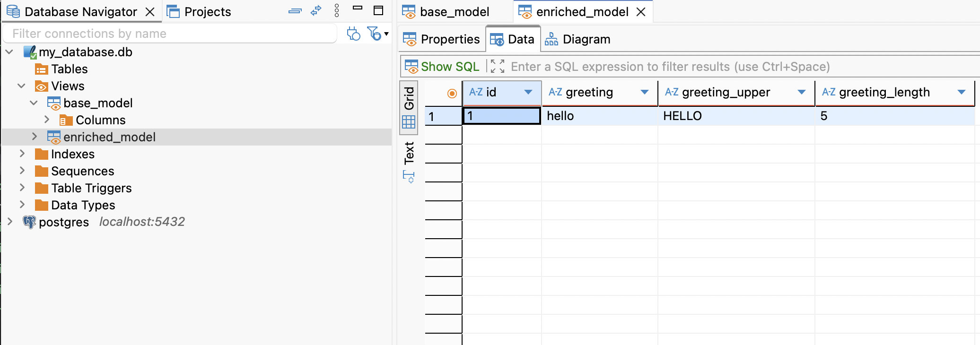Click the Views folder icon
The height and width of the screenshot is (345, 980).
[x=41, y=86]
